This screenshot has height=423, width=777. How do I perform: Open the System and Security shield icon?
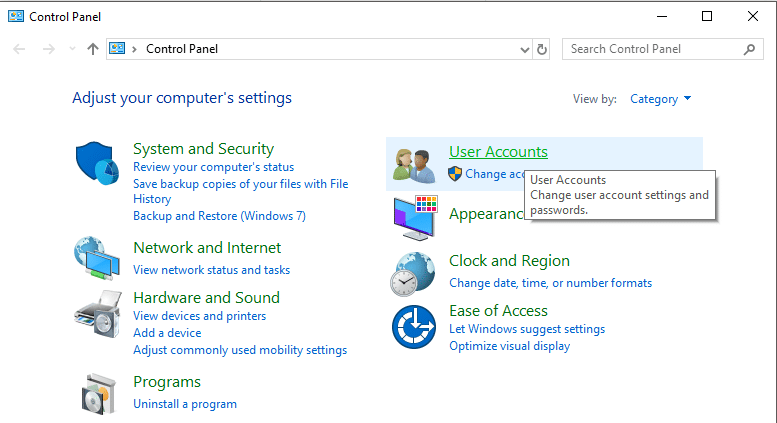pos(97,163)
